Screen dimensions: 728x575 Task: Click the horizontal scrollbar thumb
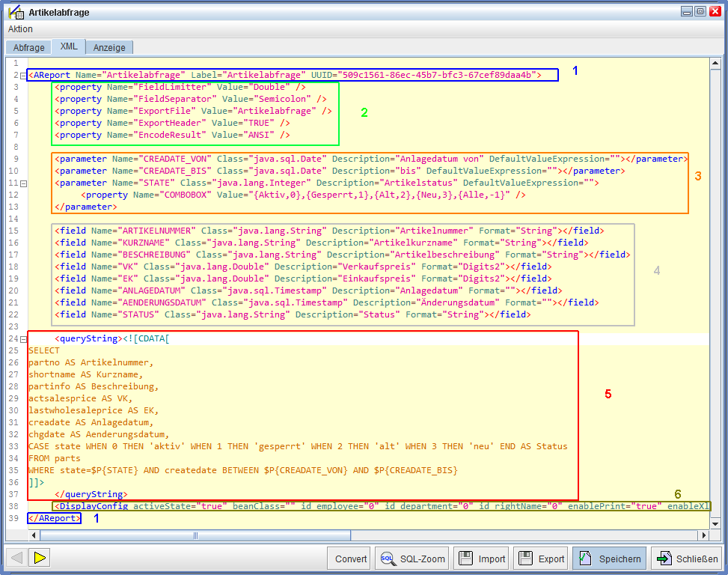(195, 535)
